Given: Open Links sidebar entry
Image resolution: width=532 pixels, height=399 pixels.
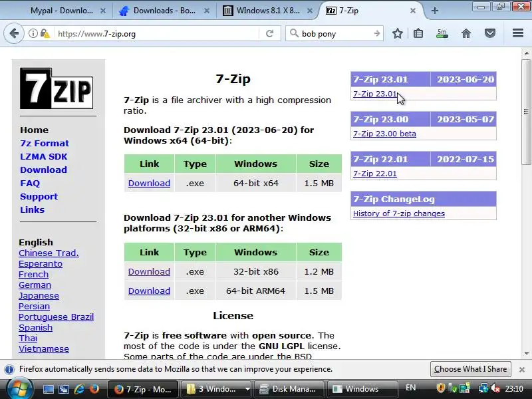Looking at the screenshot, I should [x=32, y=209].
